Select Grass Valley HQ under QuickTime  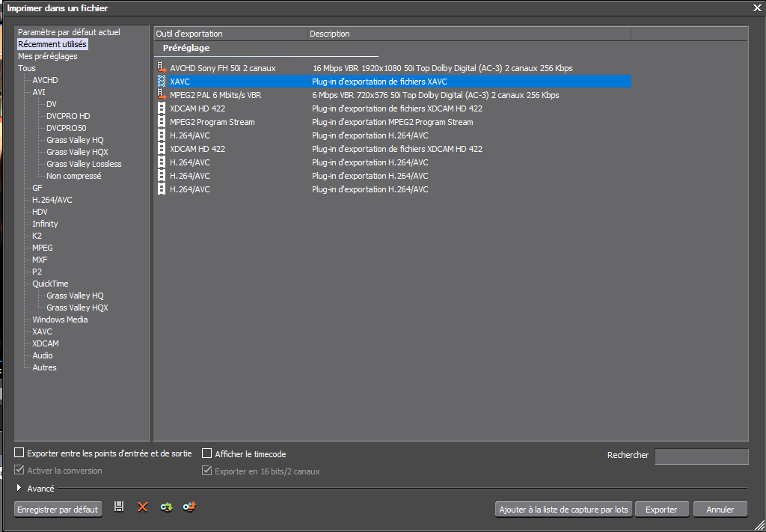(x=75, y=296)
